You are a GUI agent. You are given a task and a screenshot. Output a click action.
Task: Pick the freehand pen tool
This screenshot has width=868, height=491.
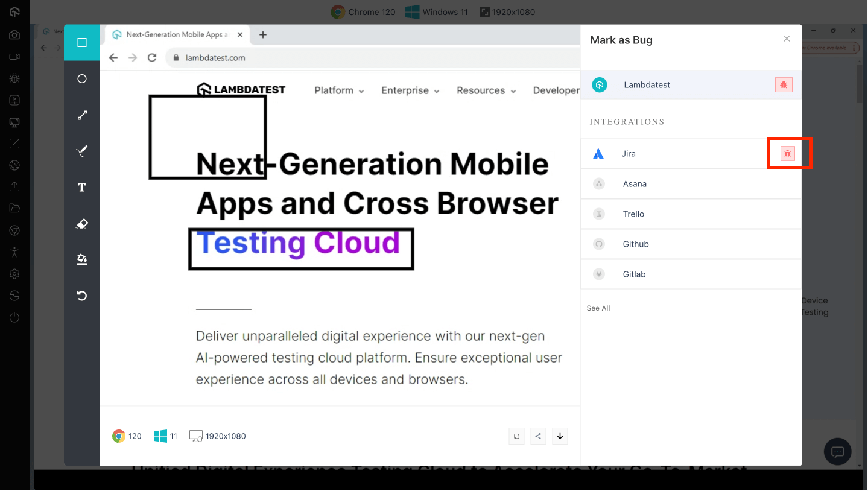point(82,151)
